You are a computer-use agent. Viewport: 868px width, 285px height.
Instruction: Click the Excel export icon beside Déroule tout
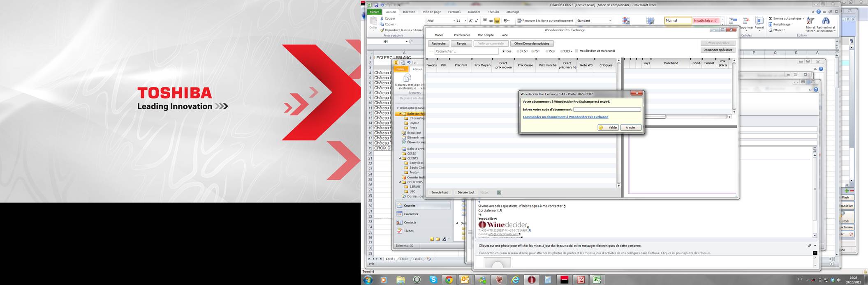[499, 192]
